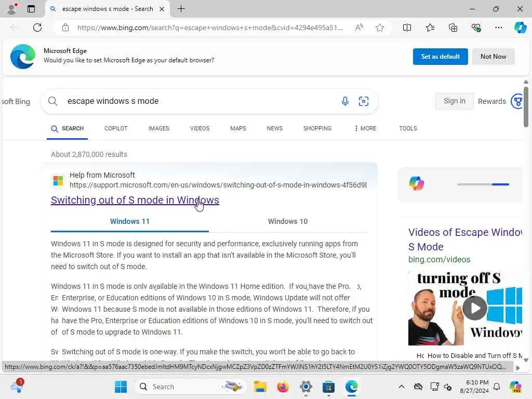The width and height of the screenshot is (532, 399).
Task: Open Videos of Escape Windows S Mode
Action: (465, 240)
